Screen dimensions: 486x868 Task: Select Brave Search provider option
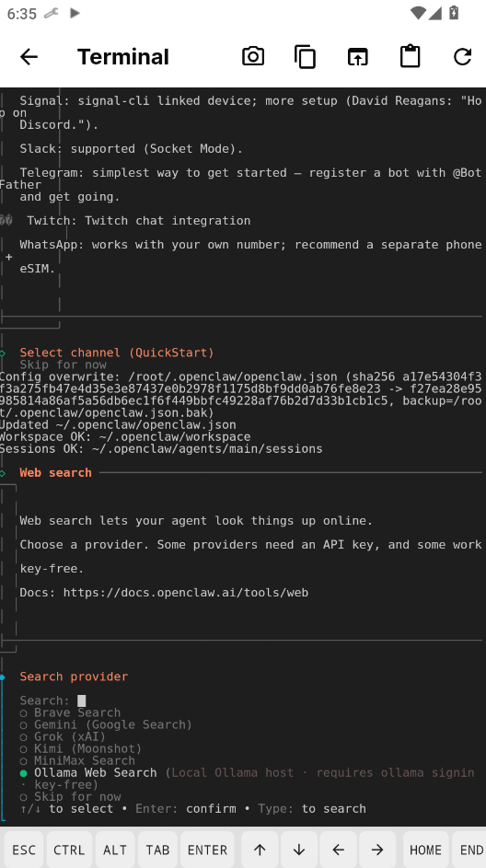[x=70, y=712]
